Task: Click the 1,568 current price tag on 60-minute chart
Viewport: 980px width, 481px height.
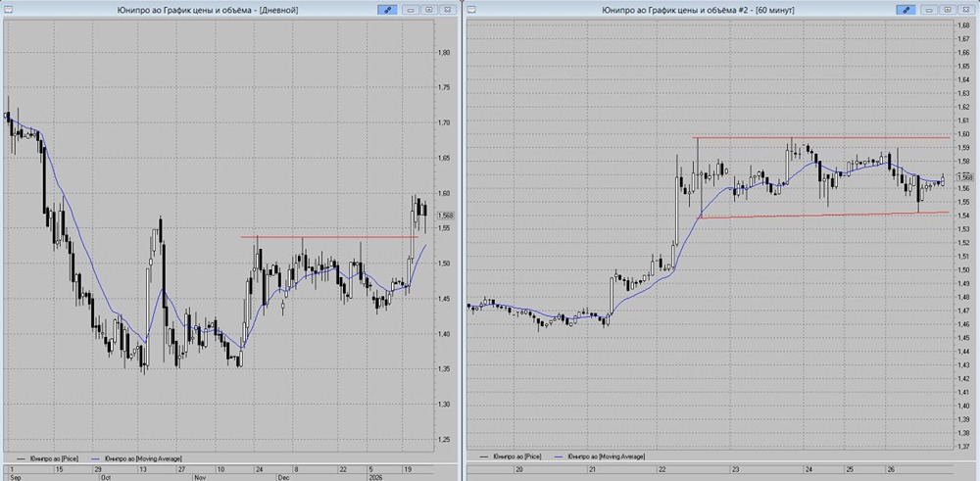Action: pyautogui.click(x=965, y=177)
